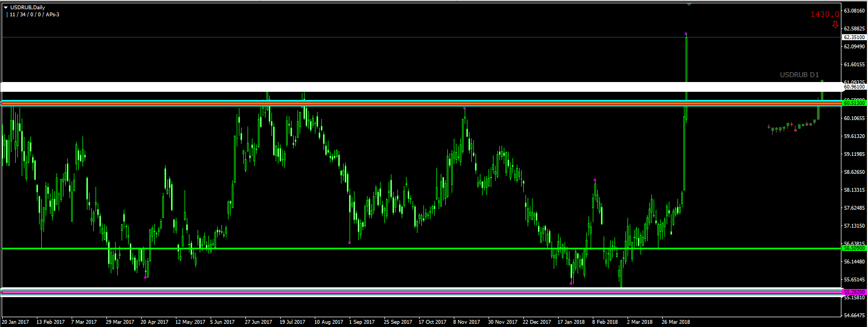Click the grey USDRUB D1 mini-chart label
Image resolution: width=868 pixels, height=327 pixels.
pyautogui.click(x=799, y=75)
